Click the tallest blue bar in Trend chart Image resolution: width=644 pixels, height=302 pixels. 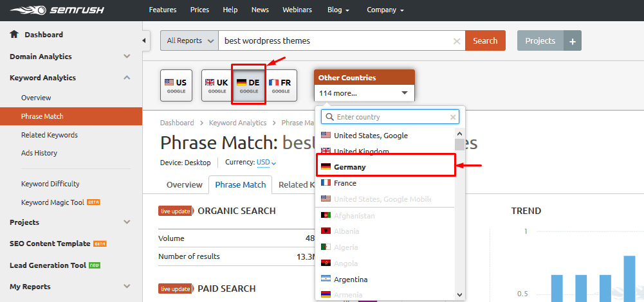coord(629,279)
